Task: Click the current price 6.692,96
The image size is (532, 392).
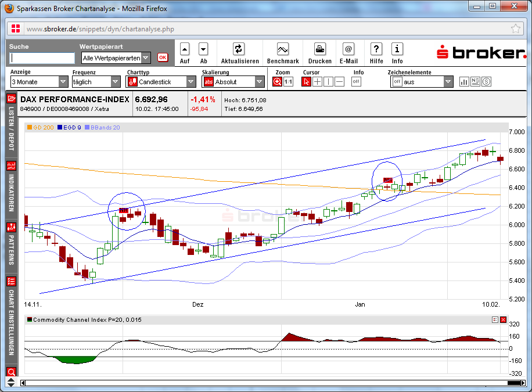Action: click(152, 99)
